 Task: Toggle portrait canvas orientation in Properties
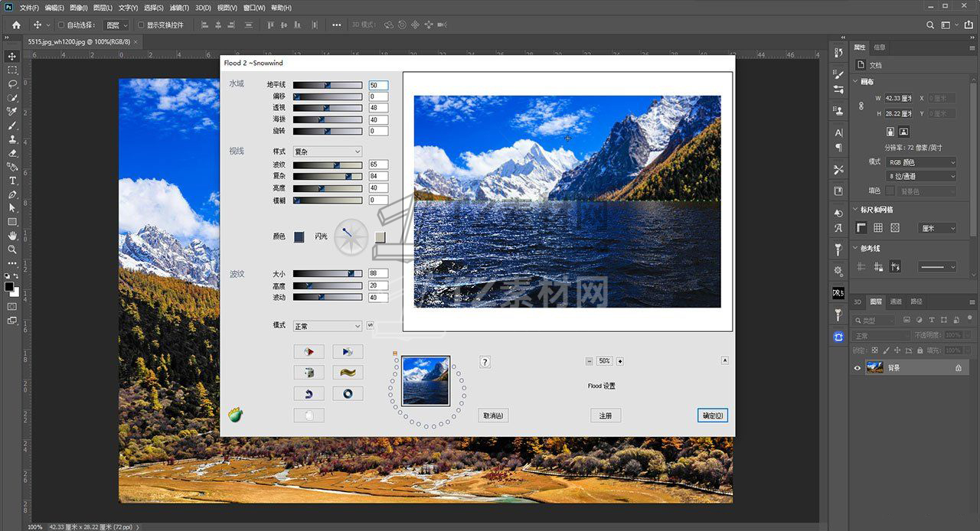tap(891, 132)
